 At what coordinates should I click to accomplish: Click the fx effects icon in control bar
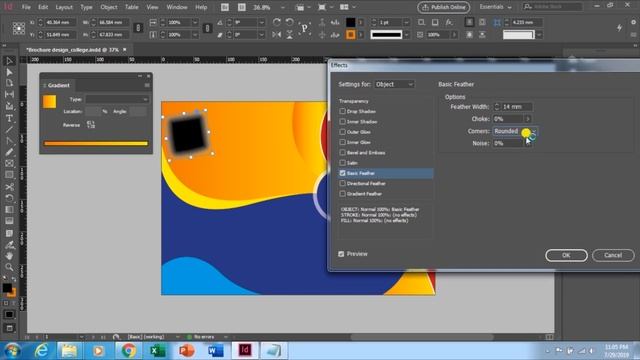(x=449, y=22)
